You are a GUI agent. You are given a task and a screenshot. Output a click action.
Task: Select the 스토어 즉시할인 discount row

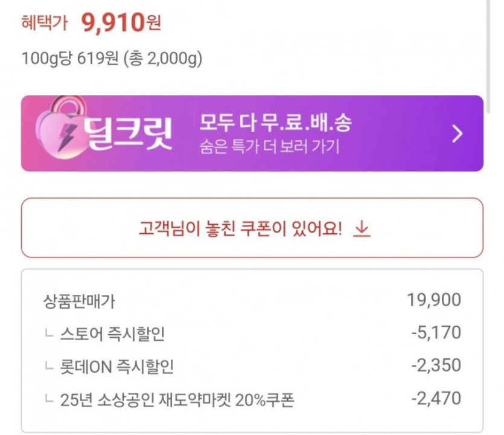[x=112, y=333]
